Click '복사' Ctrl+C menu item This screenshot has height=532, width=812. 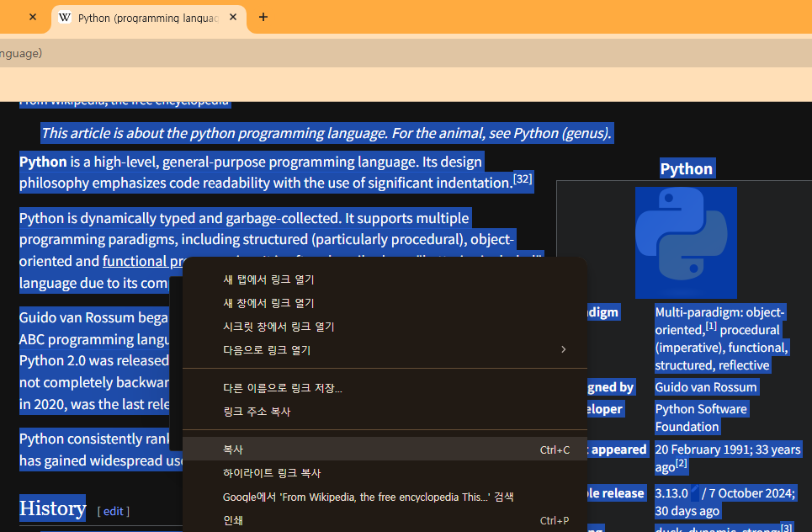(x=385, y=450)
